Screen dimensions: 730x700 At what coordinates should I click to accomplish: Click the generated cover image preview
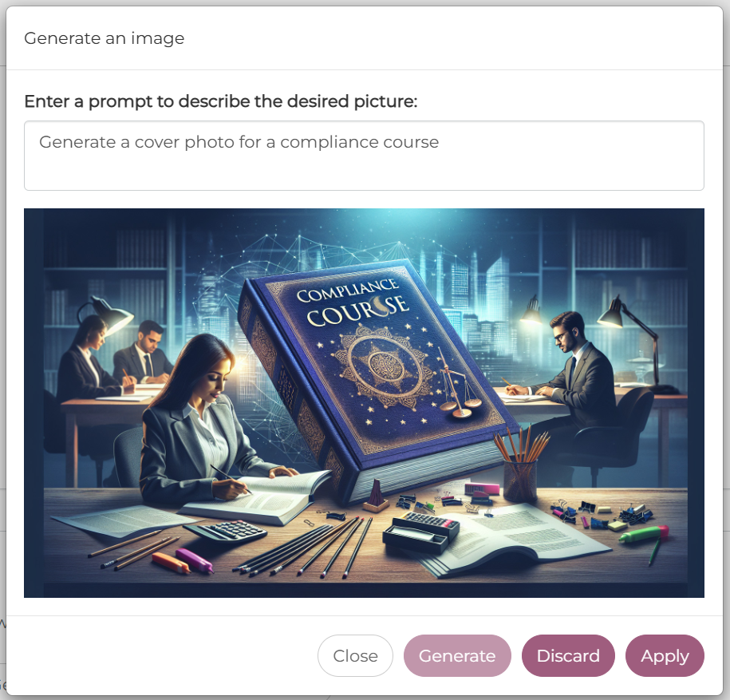[x=364, y=403]
